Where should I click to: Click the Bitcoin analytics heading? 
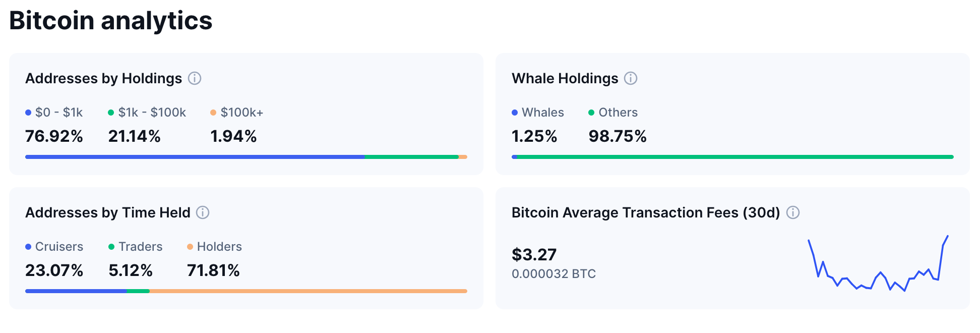click(x=111, y=21)
